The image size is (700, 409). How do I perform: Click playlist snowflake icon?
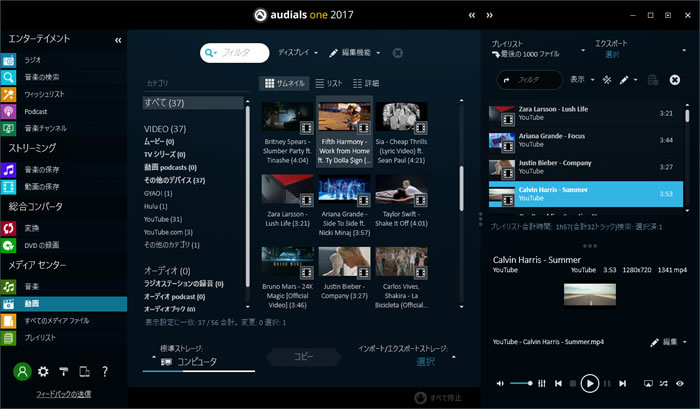click(x=607, y=80)
